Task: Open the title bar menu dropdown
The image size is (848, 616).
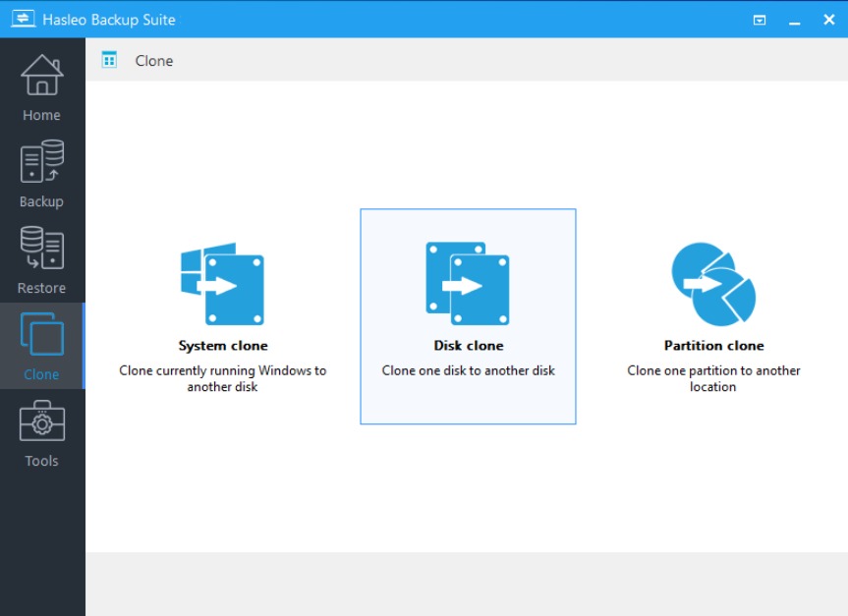Action: 759,20
